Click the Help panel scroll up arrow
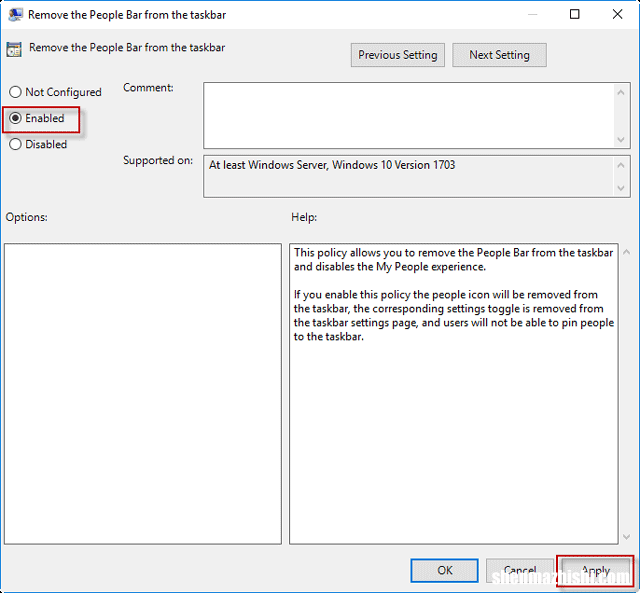640x593 pixels. 627,252
